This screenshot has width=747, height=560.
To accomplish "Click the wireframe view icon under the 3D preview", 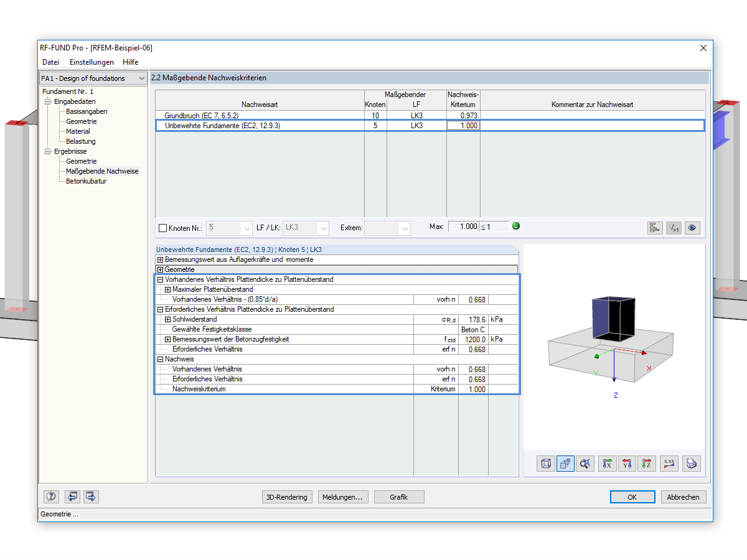I will click(x=546, y=464).
